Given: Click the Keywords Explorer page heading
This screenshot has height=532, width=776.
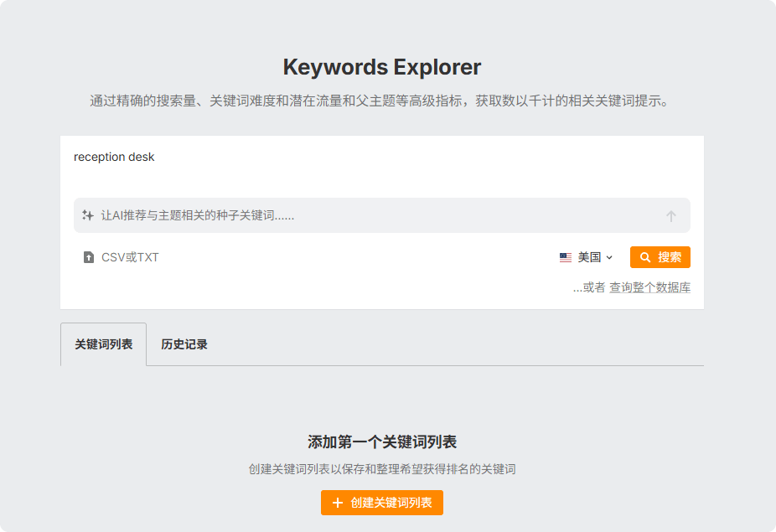Looking at the screenshot, I should (382, 67).
